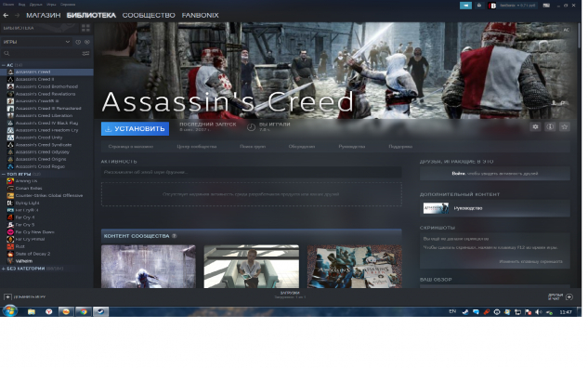This screenshot has width=588, height=368.
Task: Switch library to grid collections view
Action: (x=85, y=28)
